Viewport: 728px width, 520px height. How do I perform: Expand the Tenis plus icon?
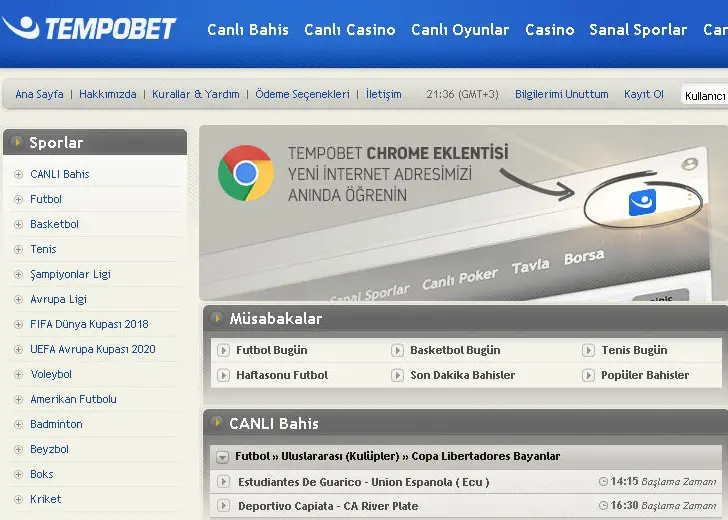coord(19,250)
